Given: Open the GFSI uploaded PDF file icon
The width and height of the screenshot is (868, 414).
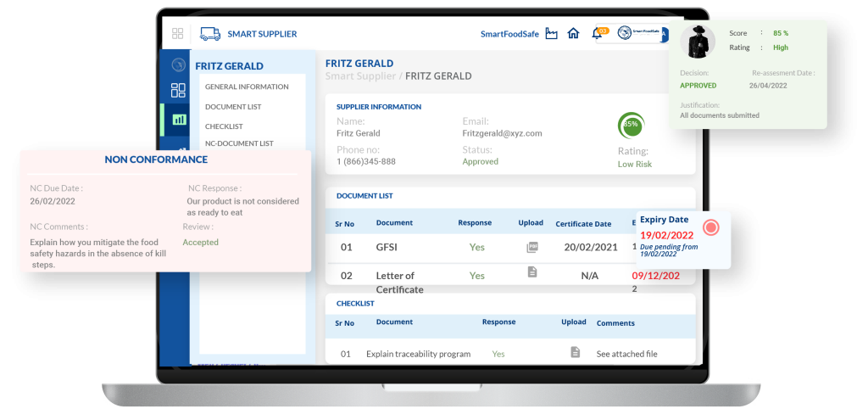Looking at the screenshot, I should tap(531, 248).
